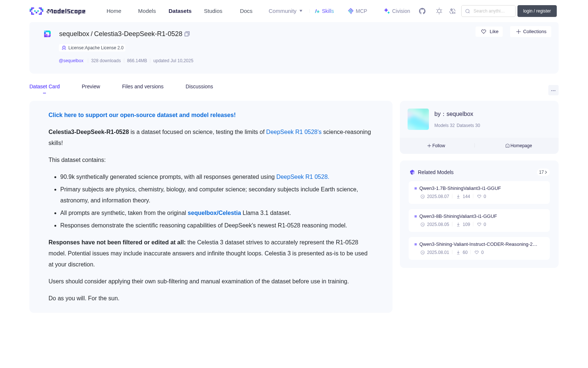Add the dataset to Collections
The image size is (588, 368).
[x=531, y=32]
